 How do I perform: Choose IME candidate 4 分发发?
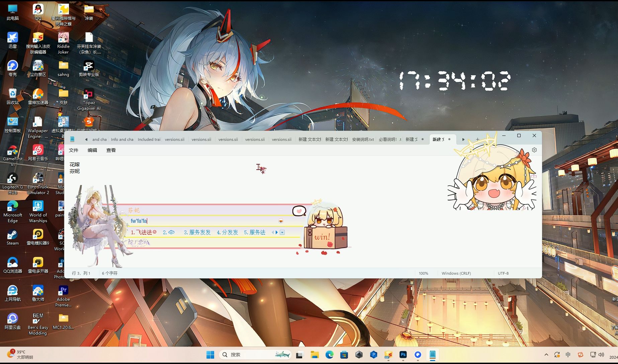click(x=228, y=232)
